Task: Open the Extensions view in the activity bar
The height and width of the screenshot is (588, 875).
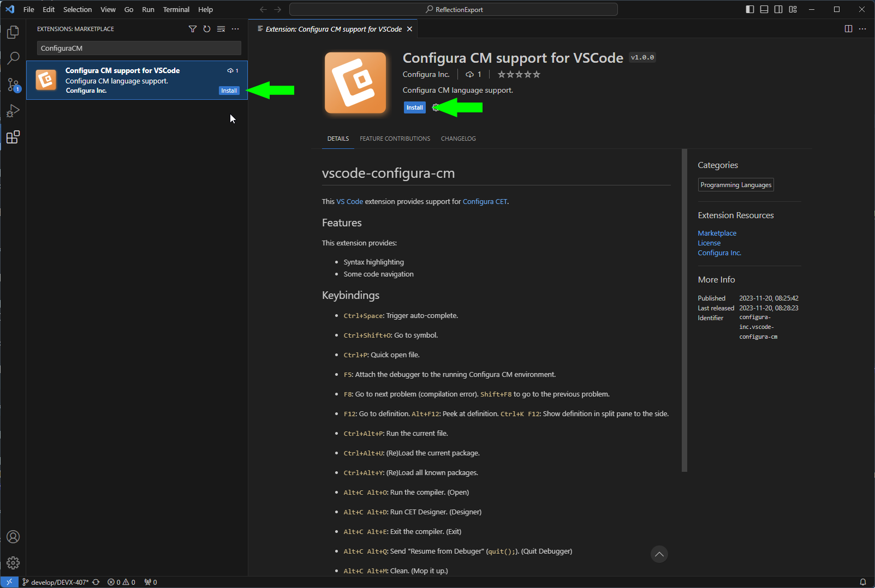Action: [x=13, y=137]
